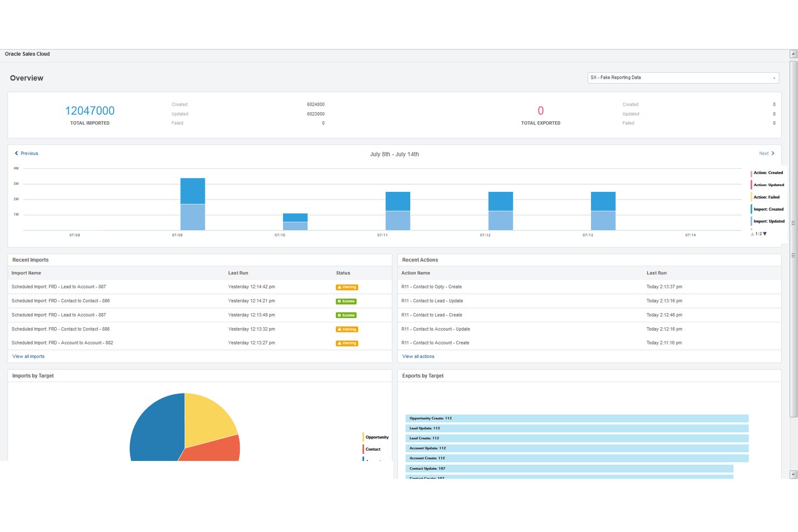Viewport: 798px width, 532px height.
Task: Sort by Last Run in Recent Imports
Action: (238, 273)
